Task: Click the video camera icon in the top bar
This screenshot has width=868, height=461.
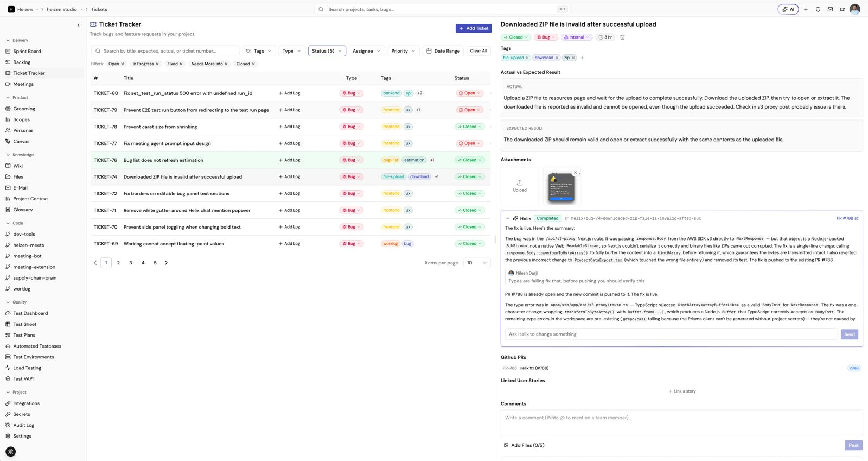Action: tap(843, 9)
